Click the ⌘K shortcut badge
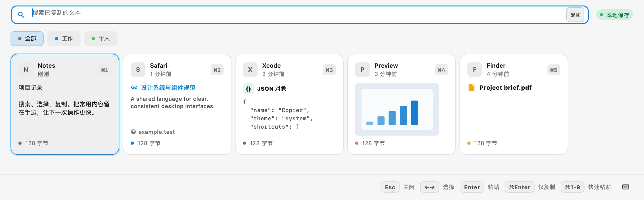The height and width of the screenshot is (200, 644). pyautogui.click(x=575, y=15)
